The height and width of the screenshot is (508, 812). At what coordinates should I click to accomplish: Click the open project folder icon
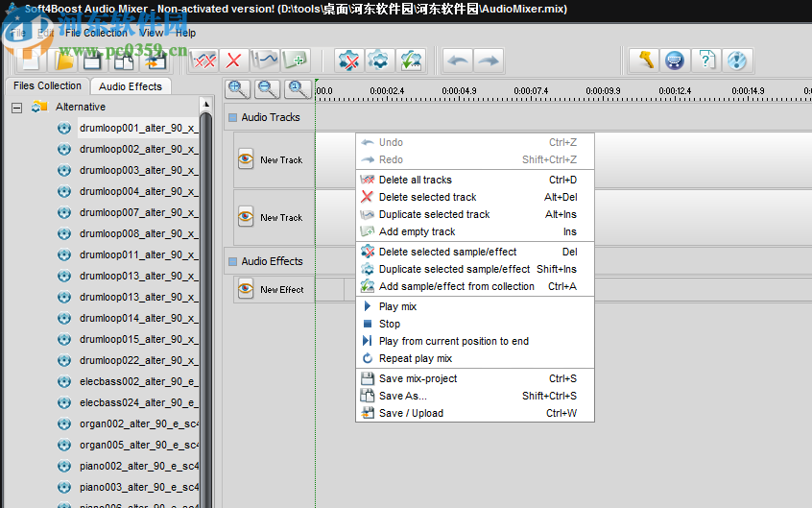(x=63, y=60)
